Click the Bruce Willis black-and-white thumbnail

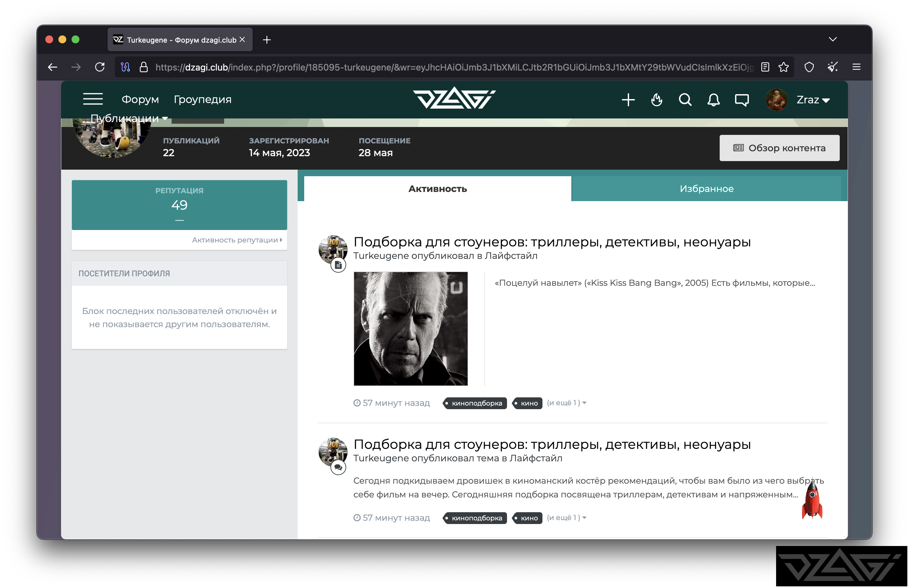411,329
